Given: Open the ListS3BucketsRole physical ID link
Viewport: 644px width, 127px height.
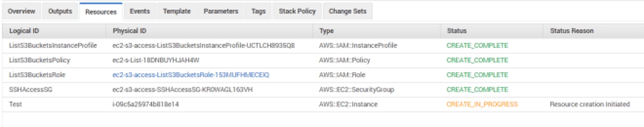Looking at the screenshot, I should coord(191,75).
